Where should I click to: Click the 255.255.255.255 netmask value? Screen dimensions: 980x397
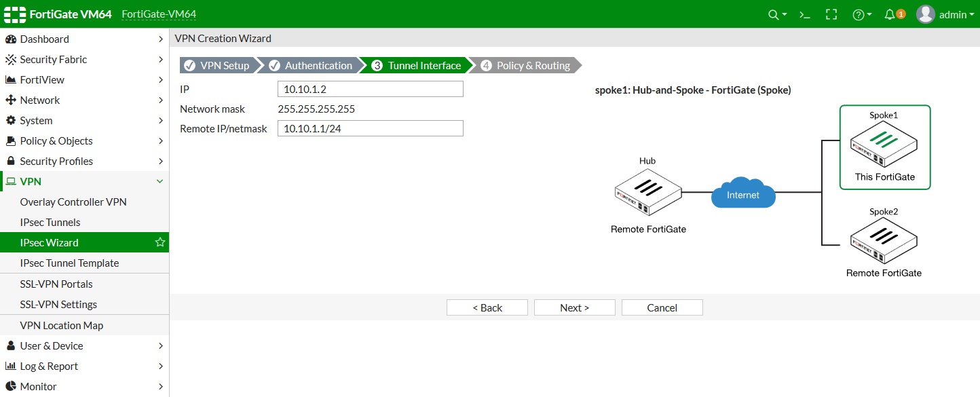click(316, 109)
